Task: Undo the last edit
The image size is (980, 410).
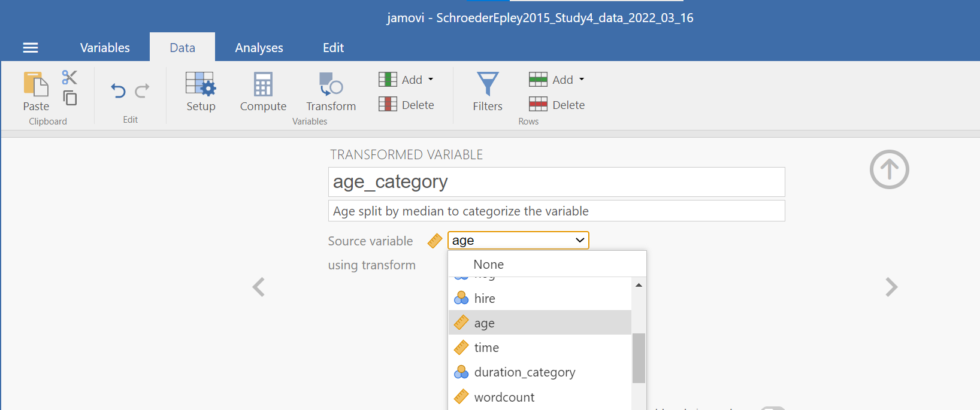Action: [118, 91]
